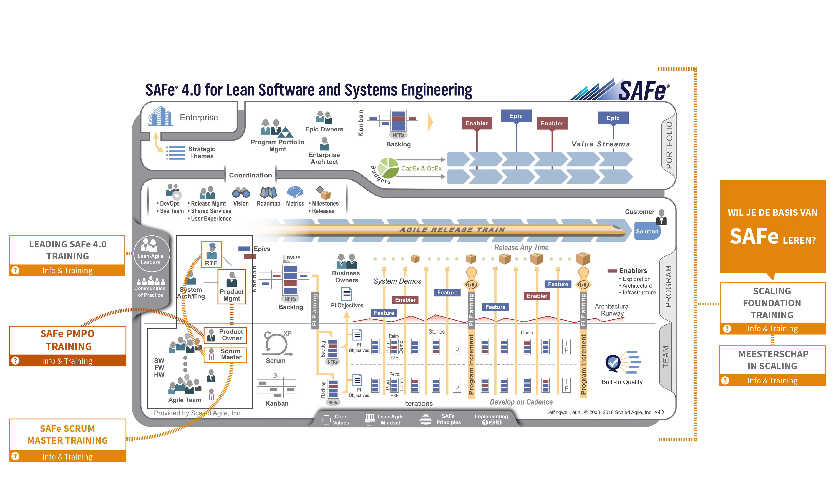
Task: Select the Enterprise Architect person icon
Action: point(324,144)
